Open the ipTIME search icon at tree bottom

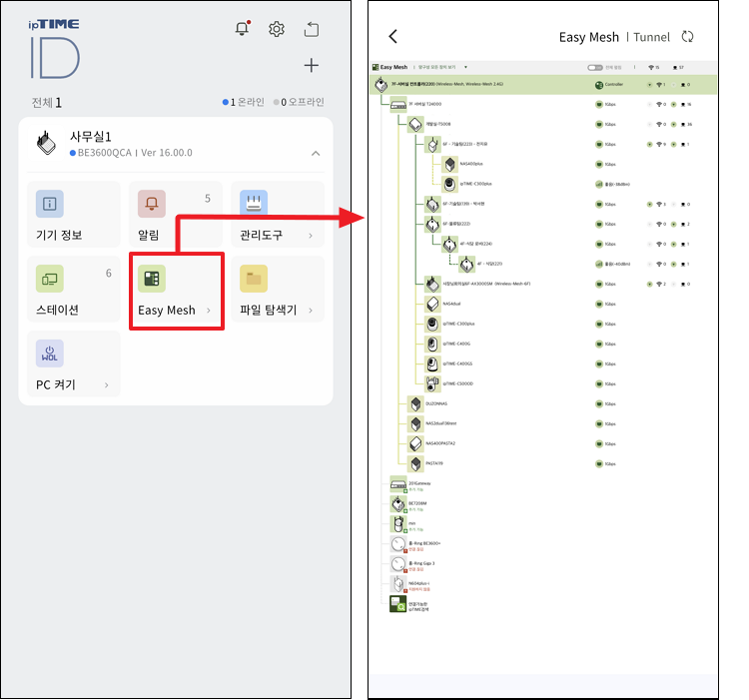(397, 604)
